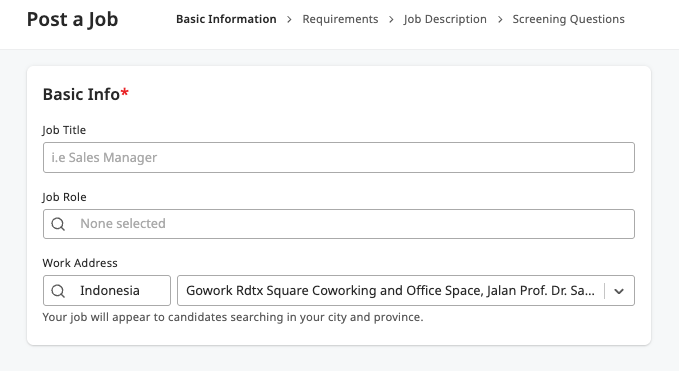
Task: Click the Work Address label
Action: pyautogui.click(x=80, y=263)
